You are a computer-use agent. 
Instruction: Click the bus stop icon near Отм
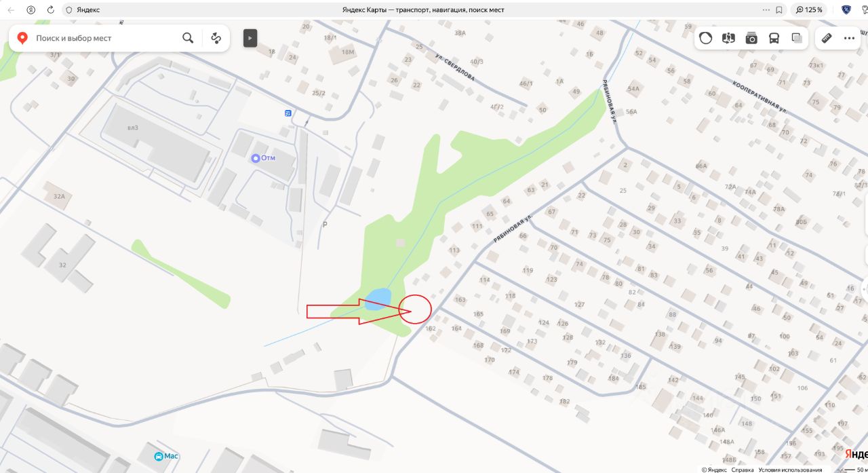288,113
